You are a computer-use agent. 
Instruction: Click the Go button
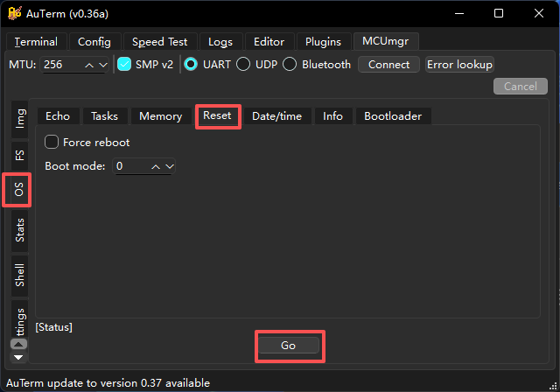(288, 346)
